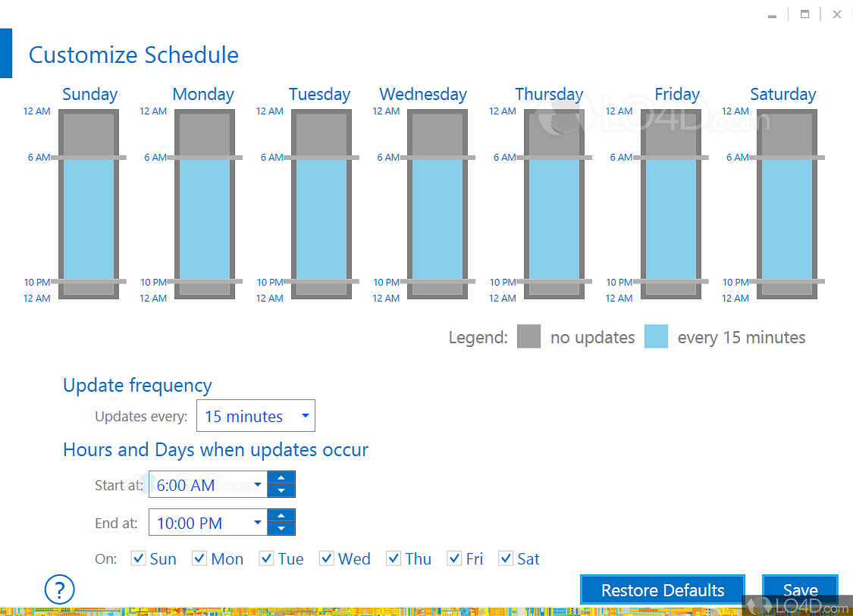853x616 pixels.
Task: Disable updates on Sat checkbox
Action: click(506, 558)
